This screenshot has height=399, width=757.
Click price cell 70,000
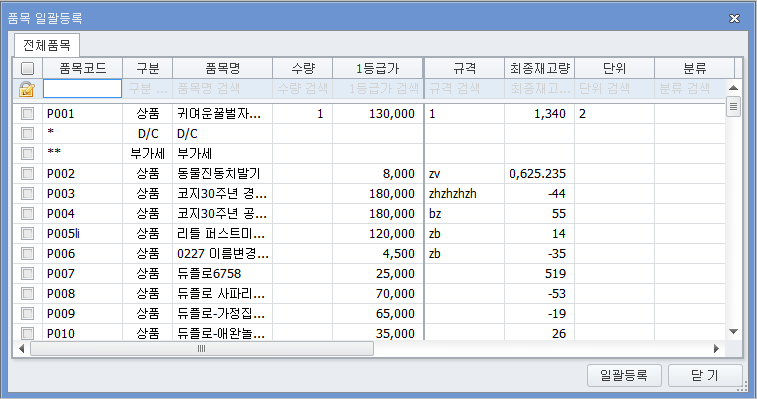click(x=378, y=294)
